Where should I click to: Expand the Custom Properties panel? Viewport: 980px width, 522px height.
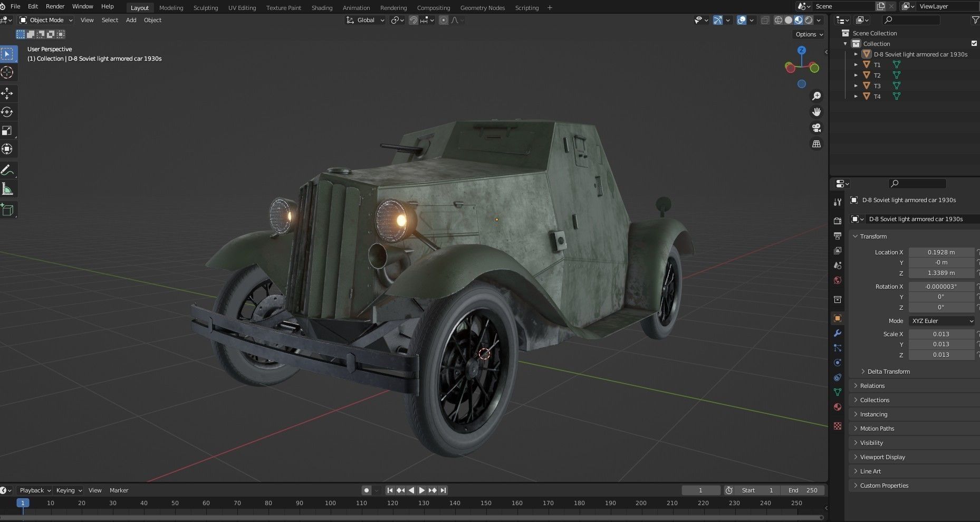pos(884,486)
